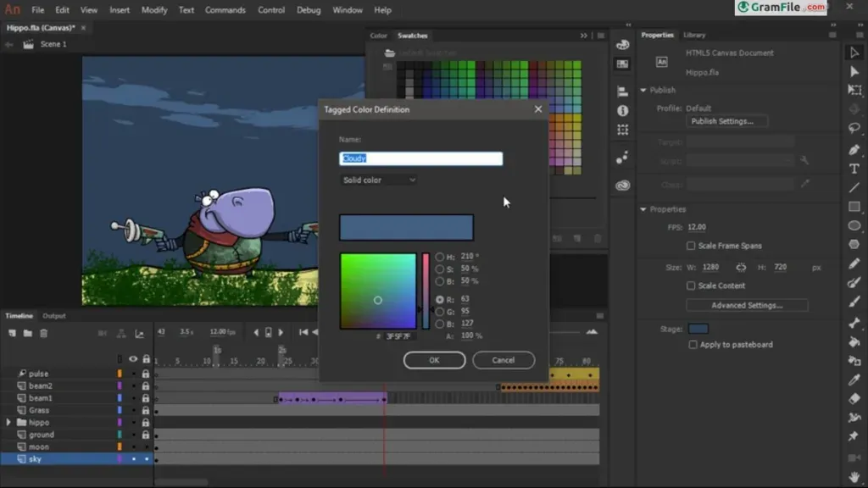Select the Line tool
Viewport: 868px width, 488px height.
click(x=854, y=188)
